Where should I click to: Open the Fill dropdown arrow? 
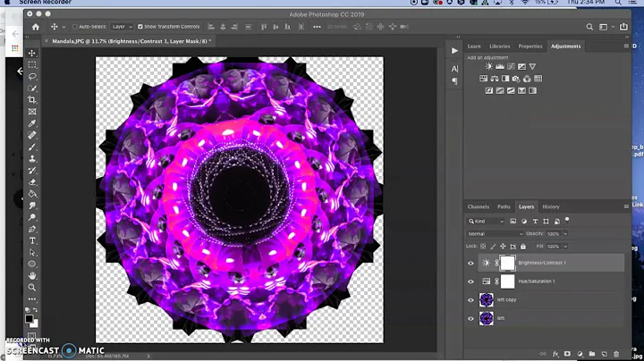coord(565,247)
